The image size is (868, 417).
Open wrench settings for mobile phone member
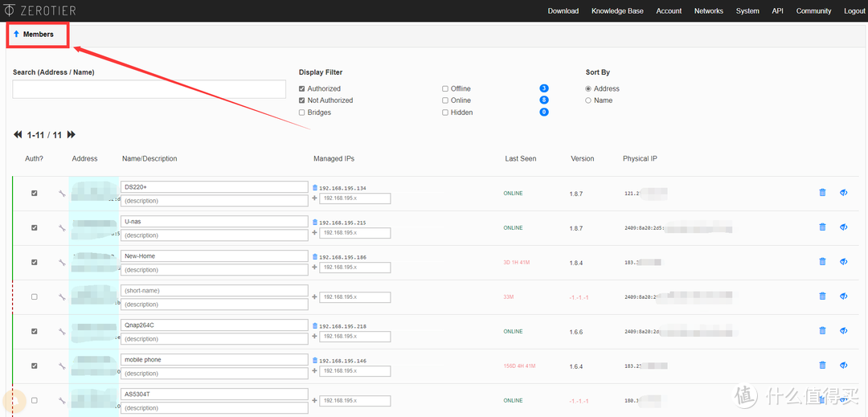62,366
